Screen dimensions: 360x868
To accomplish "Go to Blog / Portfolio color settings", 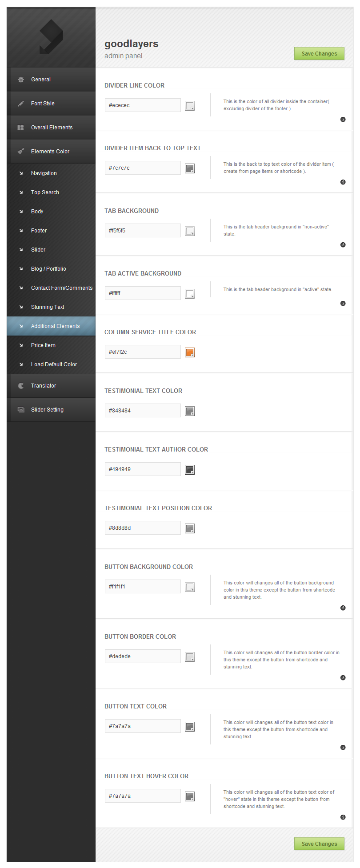I will 48,269.
